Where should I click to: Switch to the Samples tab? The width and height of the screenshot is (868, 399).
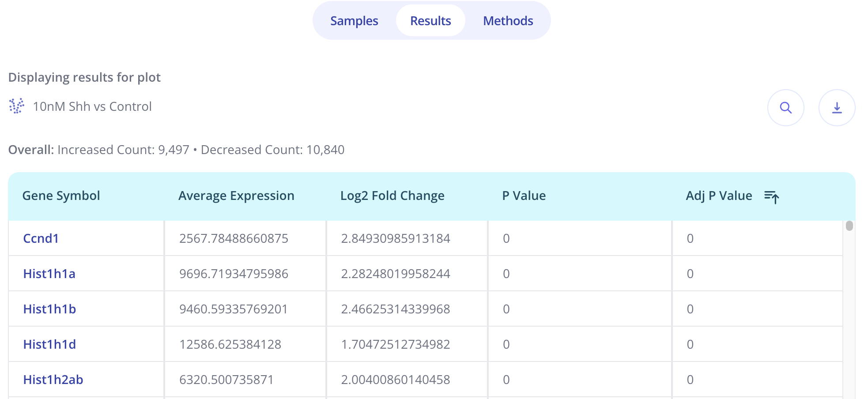354,21
